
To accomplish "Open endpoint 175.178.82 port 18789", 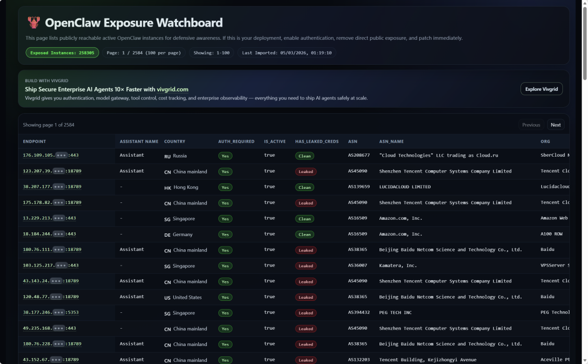I will tap(52, 202).
